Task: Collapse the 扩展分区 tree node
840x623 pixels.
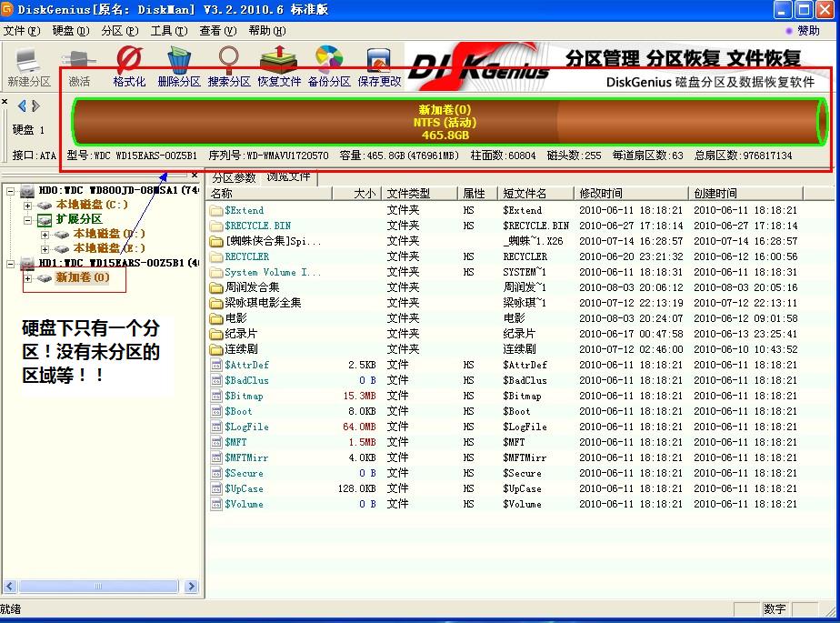Action: tap(27, 220)
